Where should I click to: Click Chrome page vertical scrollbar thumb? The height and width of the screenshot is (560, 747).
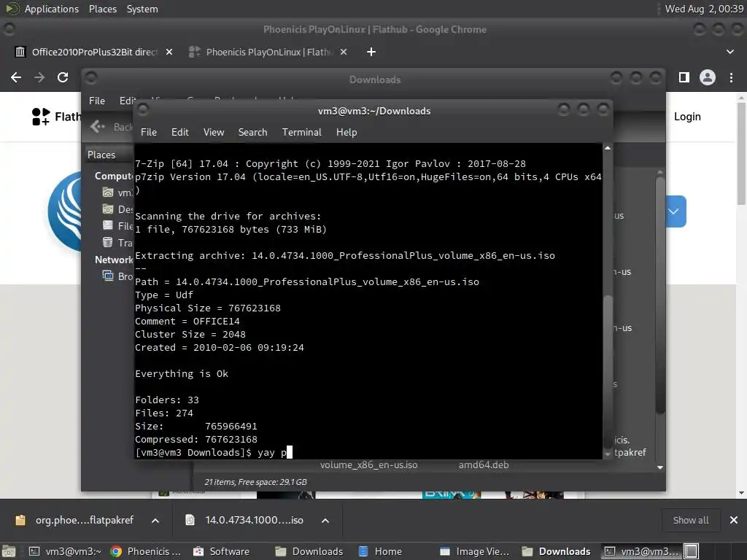pos(741,152)
